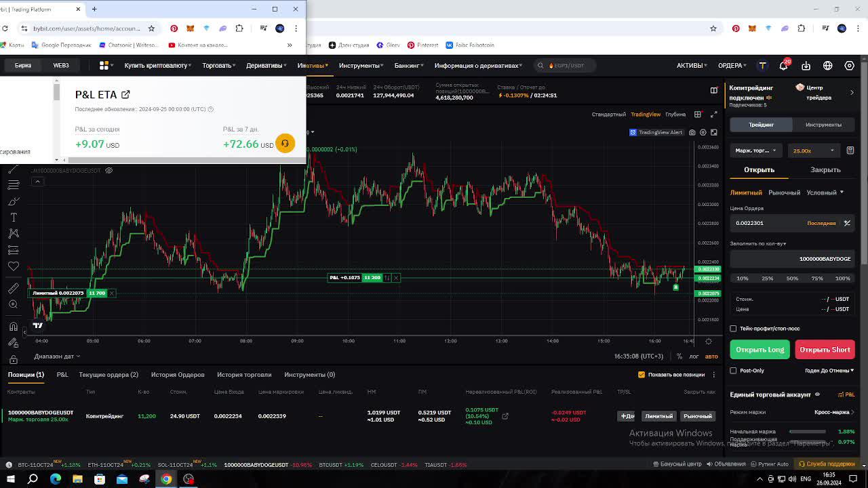Expand the chart to fullscreen
Screen dimensions: 868x488
pos(713,114)
